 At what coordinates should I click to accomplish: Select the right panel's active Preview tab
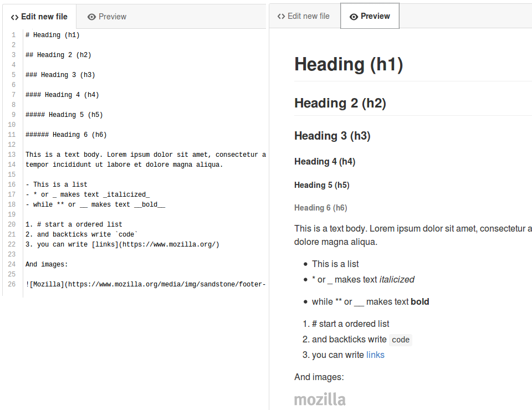pos(370,16)
